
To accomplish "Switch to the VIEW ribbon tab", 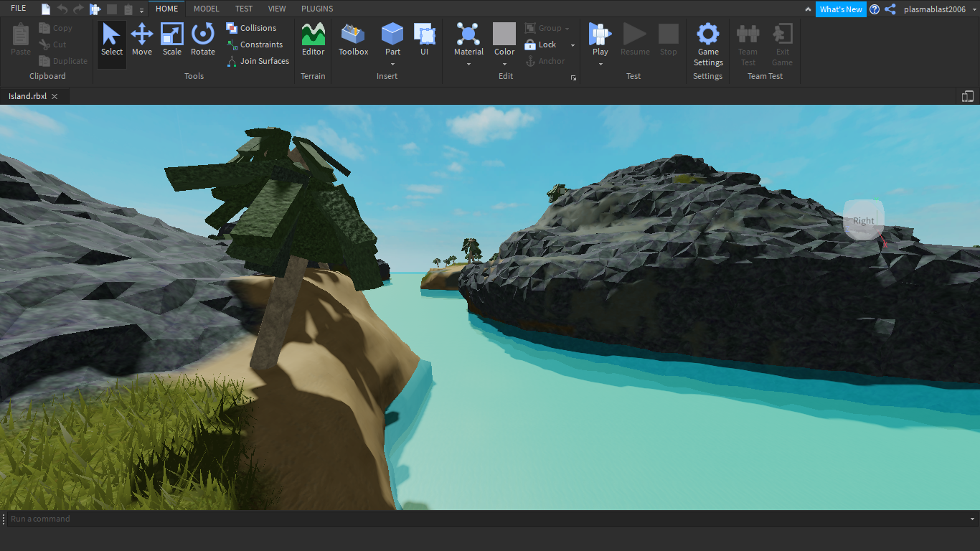I will click(x=277, y=9).
